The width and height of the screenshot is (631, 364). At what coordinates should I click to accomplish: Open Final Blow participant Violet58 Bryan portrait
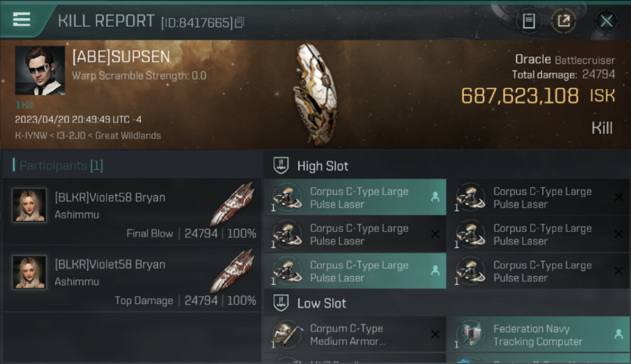pos(29,205)
